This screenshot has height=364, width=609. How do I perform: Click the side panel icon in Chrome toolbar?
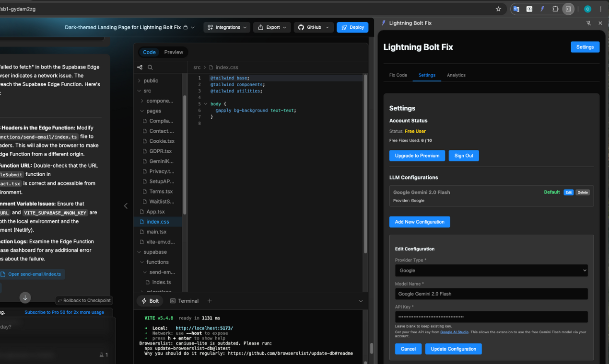(568, 9)
